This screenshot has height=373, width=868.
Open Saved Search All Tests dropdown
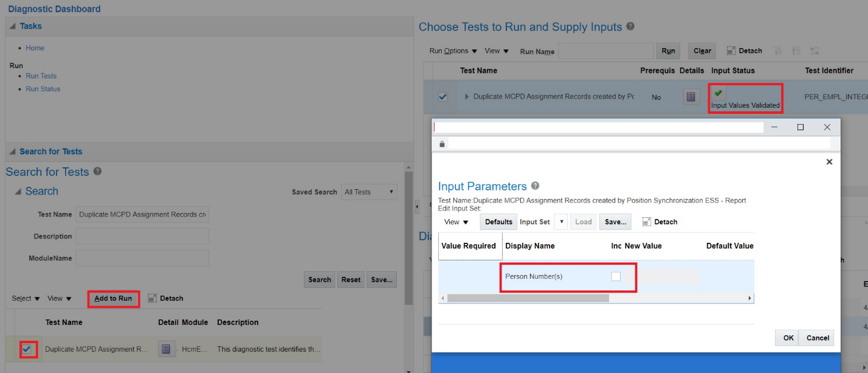(369, 192)
